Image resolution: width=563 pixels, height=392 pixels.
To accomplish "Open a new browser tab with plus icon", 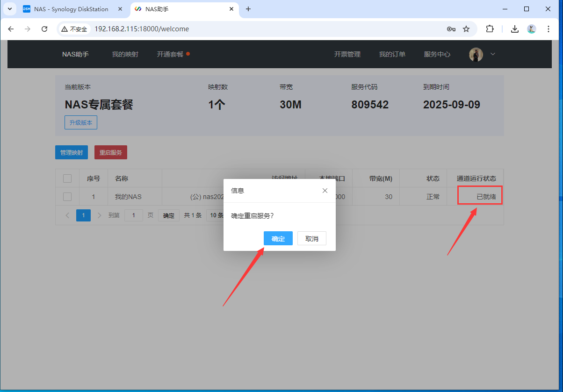I will coord(248,9).
